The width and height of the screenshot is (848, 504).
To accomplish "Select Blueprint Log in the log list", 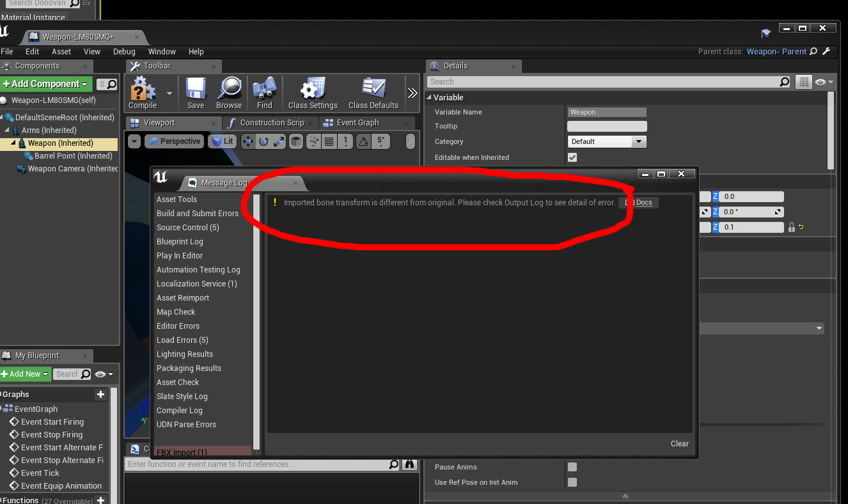I will 180,242.
